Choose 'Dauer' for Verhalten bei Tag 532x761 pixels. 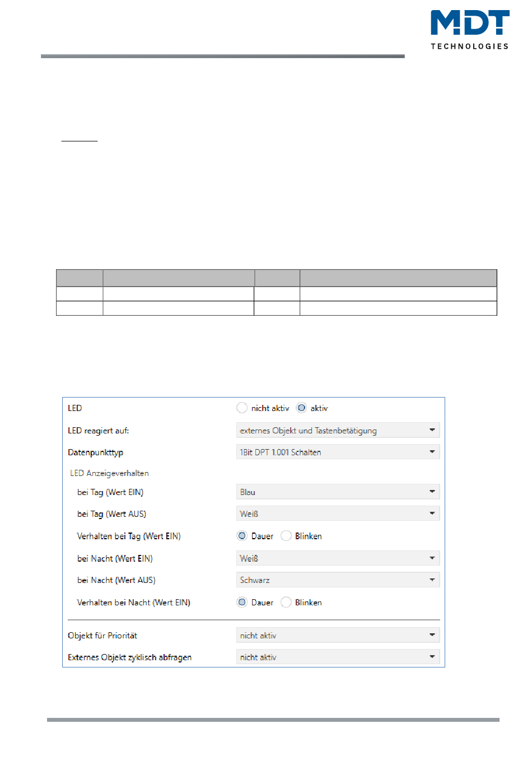tap(242, 536)
